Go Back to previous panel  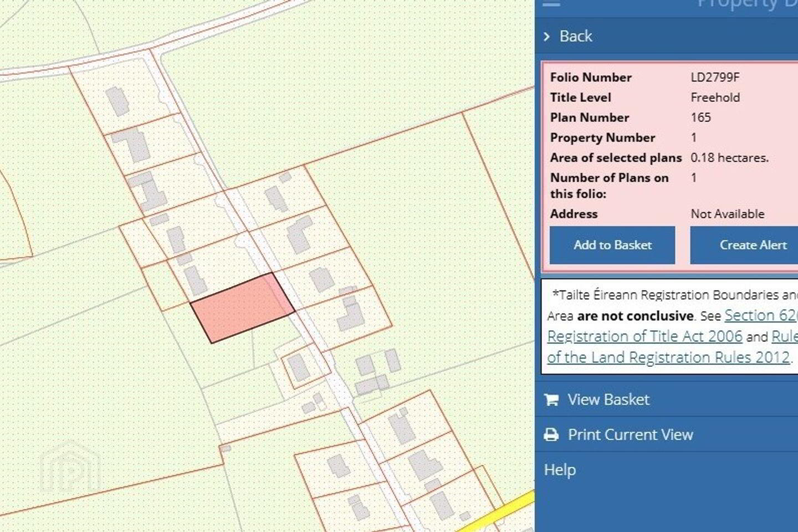(576, 36)
